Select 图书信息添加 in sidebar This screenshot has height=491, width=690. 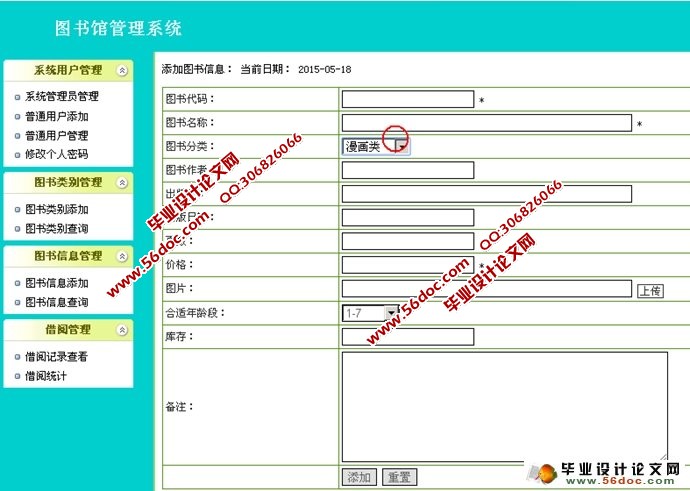pos(57,283)
